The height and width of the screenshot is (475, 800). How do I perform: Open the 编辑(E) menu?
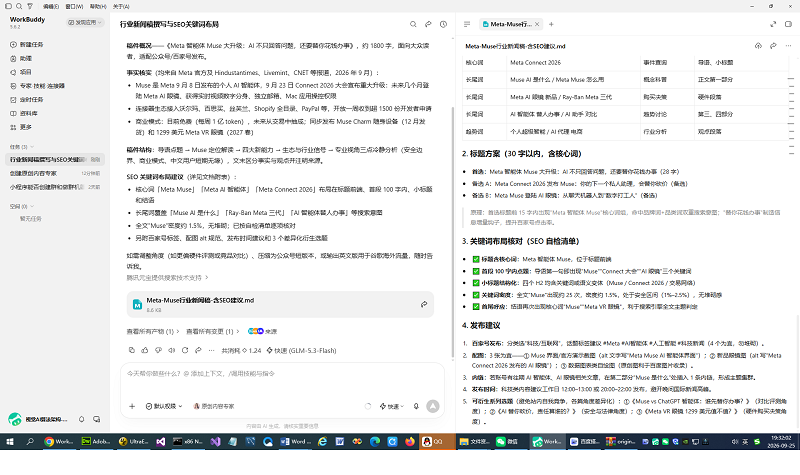(51, 6)
